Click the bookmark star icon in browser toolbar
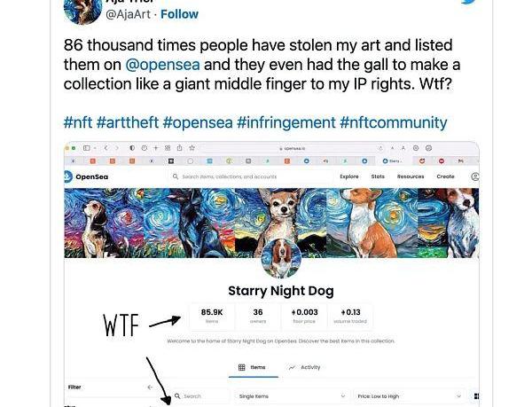Screen dimensions: 532x407 pos(192,148)
